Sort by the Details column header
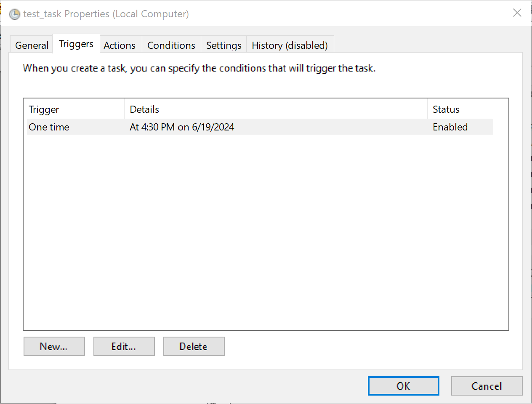 coord(276,109)
